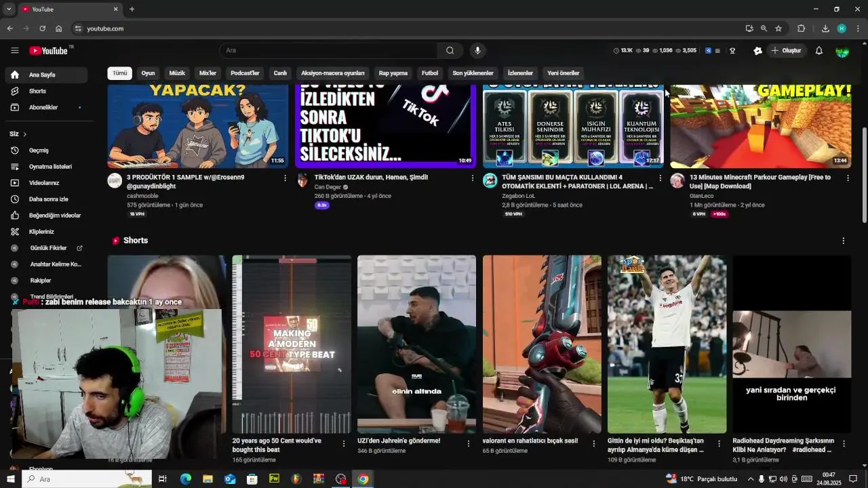The width and height of the screenshot is (868, 488).
Task: Go to Ana Sayfa in sidebar
Action: click(x=46, y=75)
